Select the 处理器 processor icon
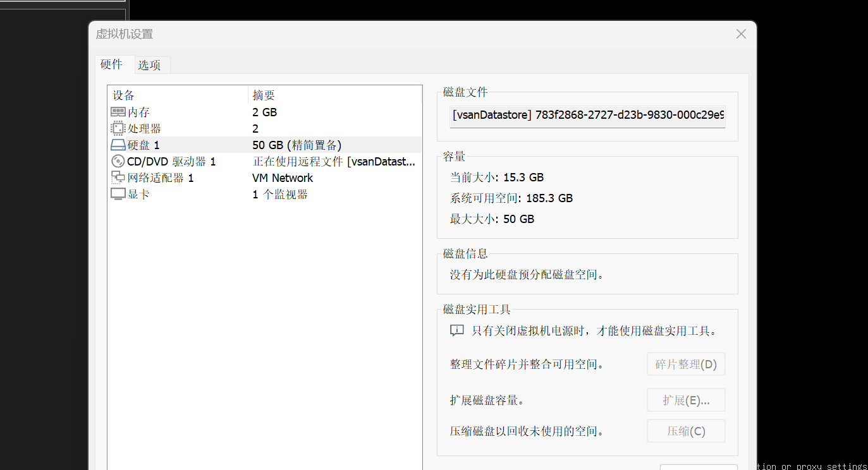This screenshot has width=868, height=470. [118, 128]
